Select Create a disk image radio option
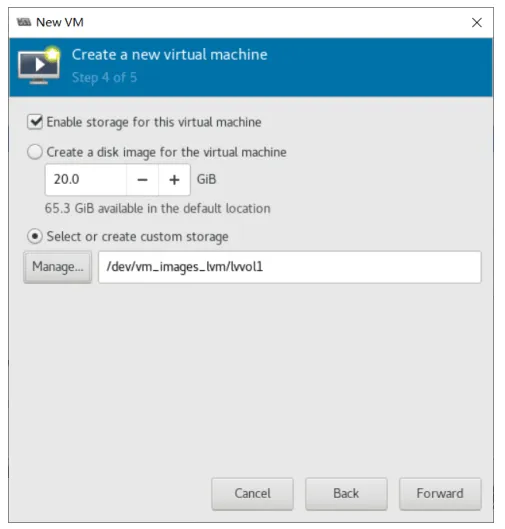 (35, 152)
